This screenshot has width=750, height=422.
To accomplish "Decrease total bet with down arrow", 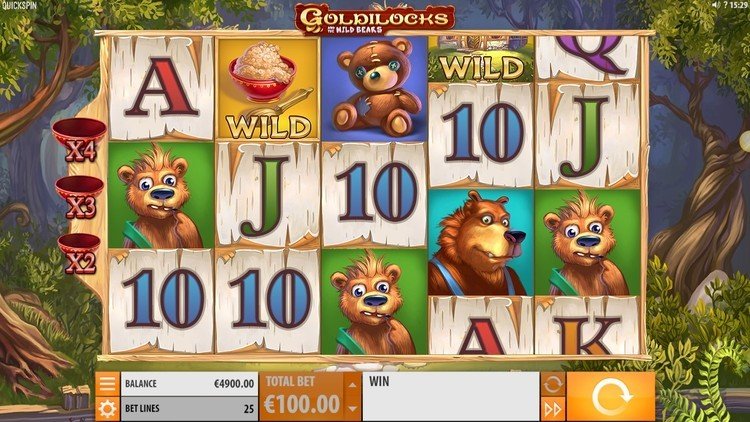I will [x=353, y=409].
